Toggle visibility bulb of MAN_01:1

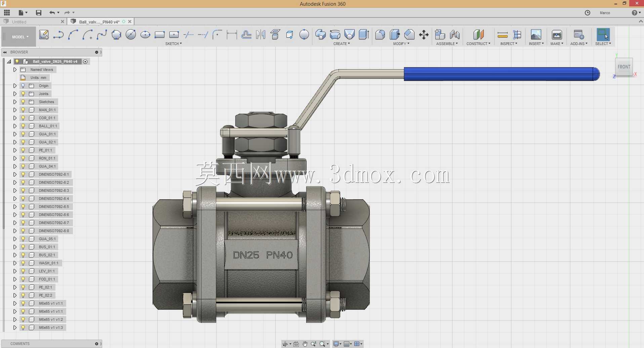[x=23, y=110]
